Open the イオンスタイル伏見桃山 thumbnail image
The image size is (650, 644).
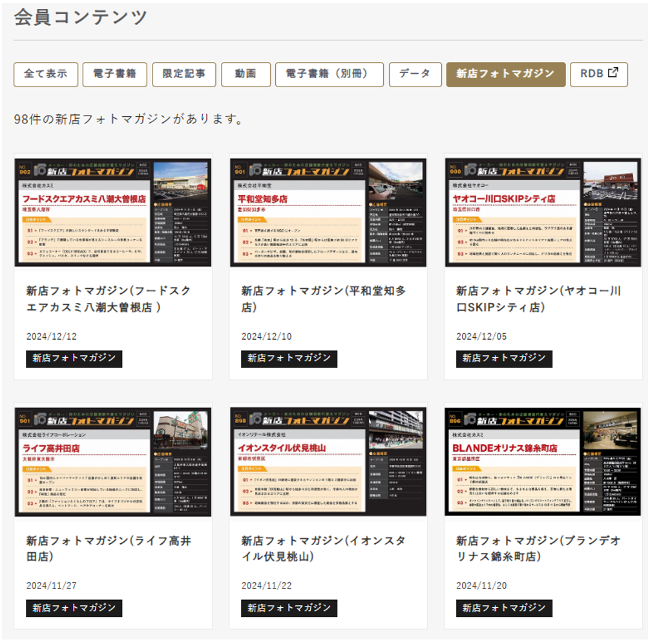[x=328, y=461]
